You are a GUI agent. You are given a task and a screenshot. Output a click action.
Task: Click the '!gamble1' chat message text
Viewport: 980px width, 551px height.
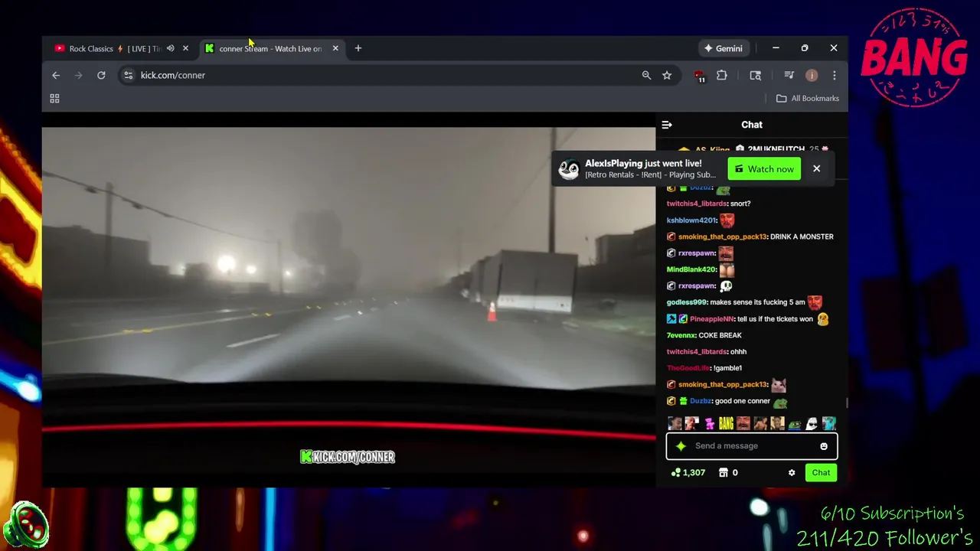(x=728, y=368)
